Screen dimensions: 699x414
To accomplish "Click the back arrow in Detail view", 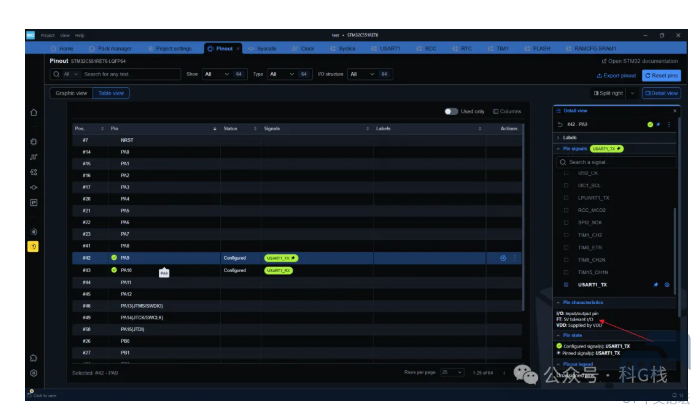I will click(x=560, y=124).
